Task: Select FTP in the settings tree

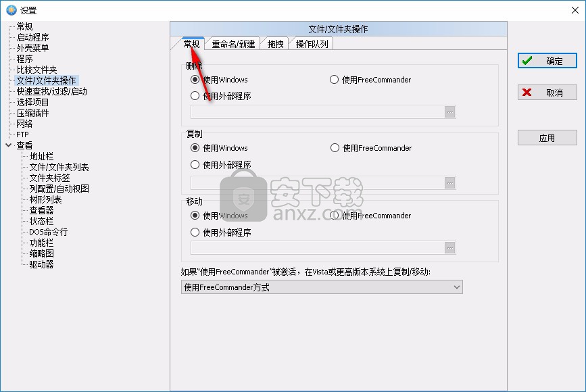Action: 22,134
